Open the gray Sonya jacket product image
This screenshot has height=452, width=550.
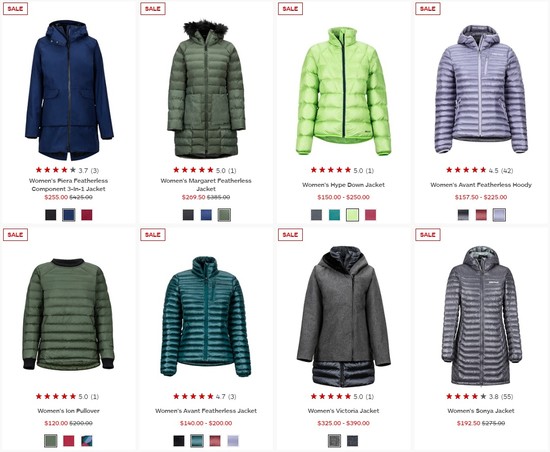pyautogui.click(x=482, y=315)
